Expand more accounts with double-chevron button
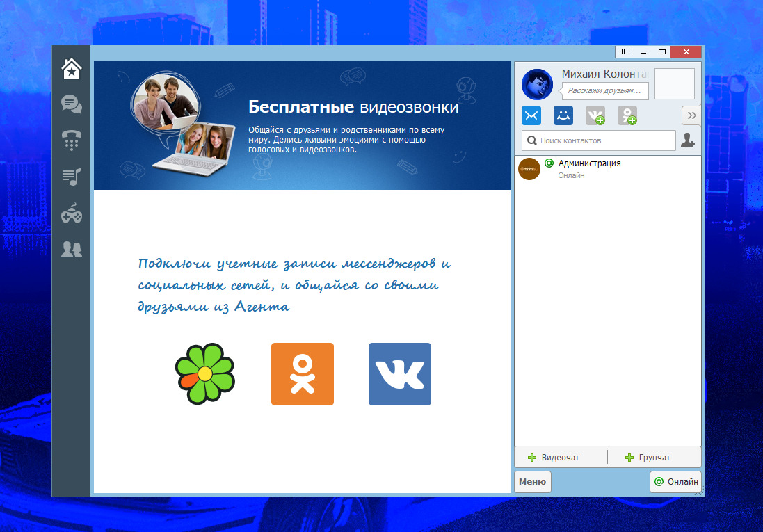This screenshot has height=532, width=763. 691,115
